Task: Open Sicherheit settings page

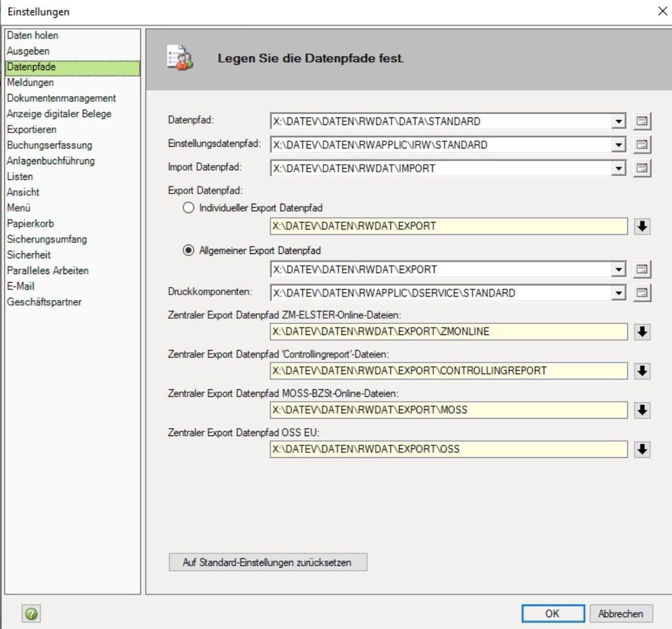Action: point(73,255)
